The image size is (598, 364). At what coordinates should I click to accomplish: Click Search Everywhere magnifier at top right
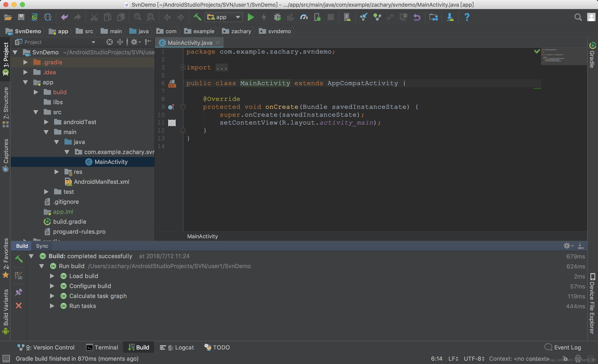click(578, 17)
